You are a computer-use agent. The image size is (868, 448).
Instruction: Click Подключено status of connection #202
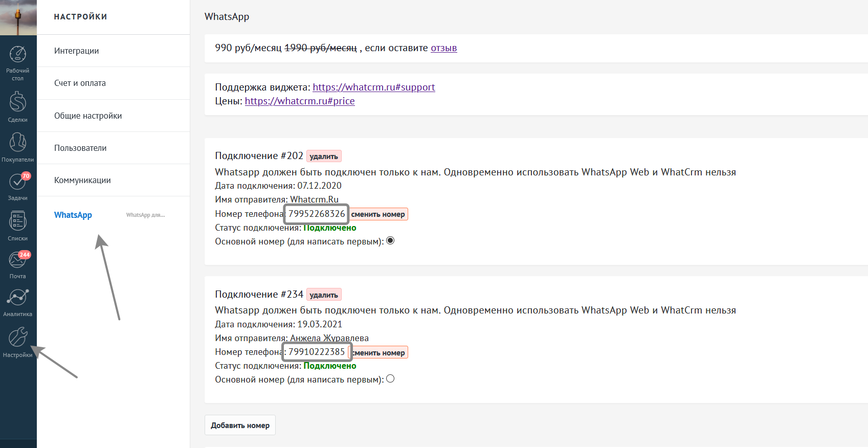click(330, 228)
